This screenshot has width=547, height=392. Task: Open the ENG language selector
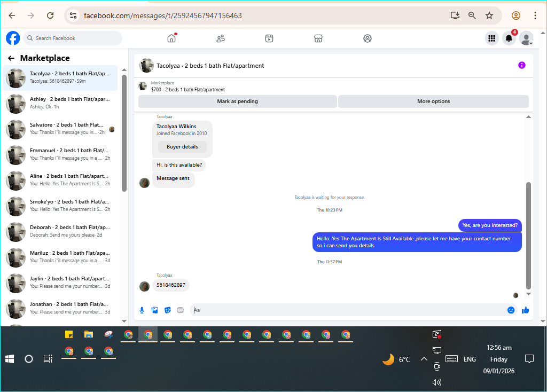click(470, 359)
